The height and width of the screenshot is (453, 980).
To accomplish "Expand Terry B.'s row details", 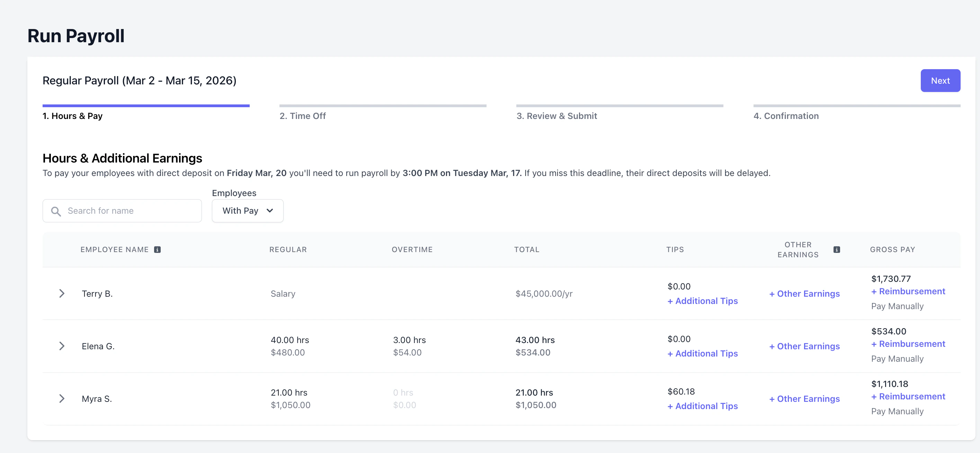I will (x=62, y=294).
